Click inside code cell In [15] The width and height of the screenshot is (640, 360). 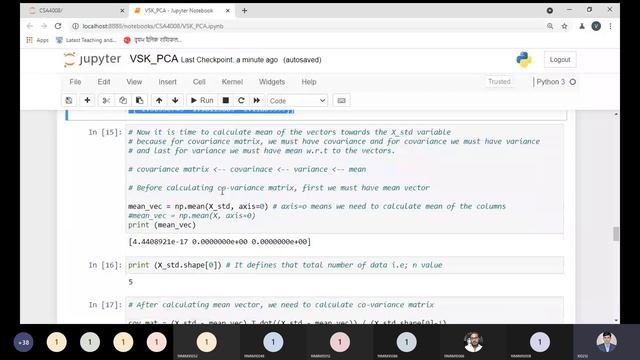click(344, 179)
